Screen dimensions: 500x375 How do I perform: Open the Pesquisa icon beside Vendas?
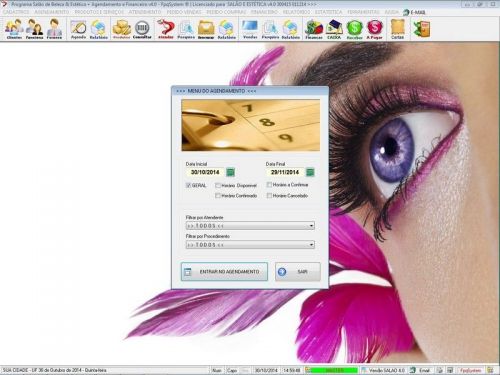(270, 29)
